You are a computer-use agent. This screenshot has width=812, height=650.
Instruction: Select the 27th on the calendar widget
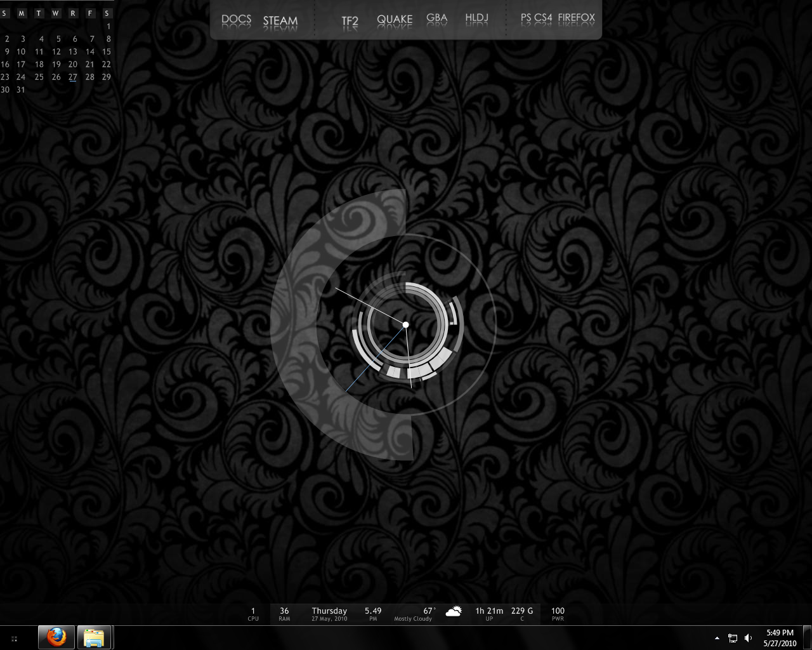73,77
